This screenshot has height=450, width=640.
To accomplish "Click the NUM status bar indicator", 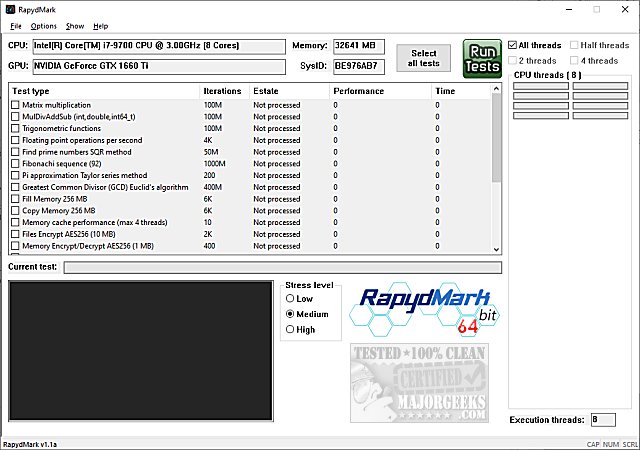I will tap(611, 444).
